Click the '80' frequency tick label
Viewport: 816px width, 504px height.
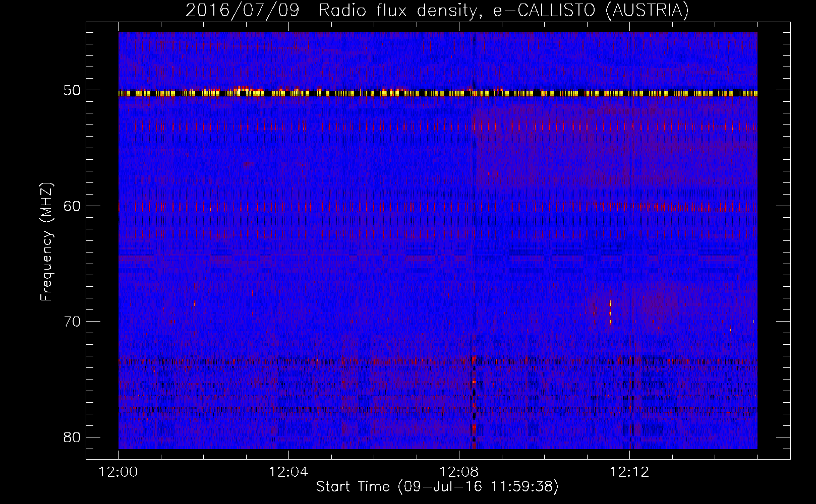coord(72,436)
